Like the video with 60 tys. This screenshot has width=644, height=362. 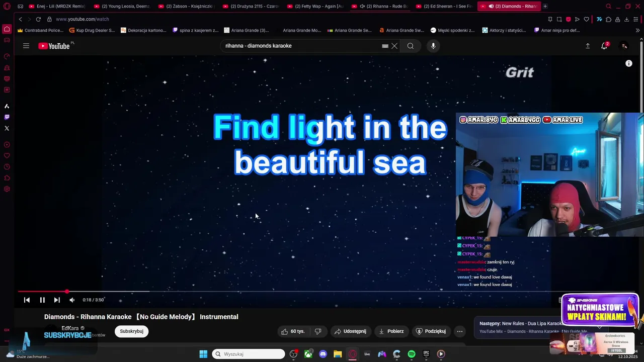(293, 331)
